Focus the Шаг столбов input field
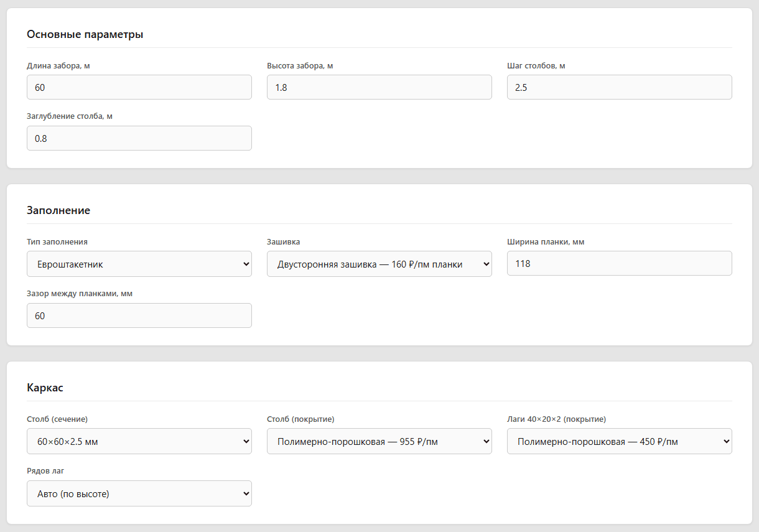Viewport: 759px width, 532px height. [x=620, y=87]
